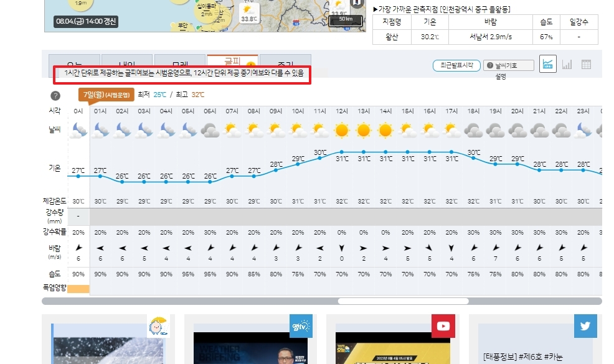Click the blue 웹TV badge icon
This screenshot has width=614, height=364.
[300, 325]
